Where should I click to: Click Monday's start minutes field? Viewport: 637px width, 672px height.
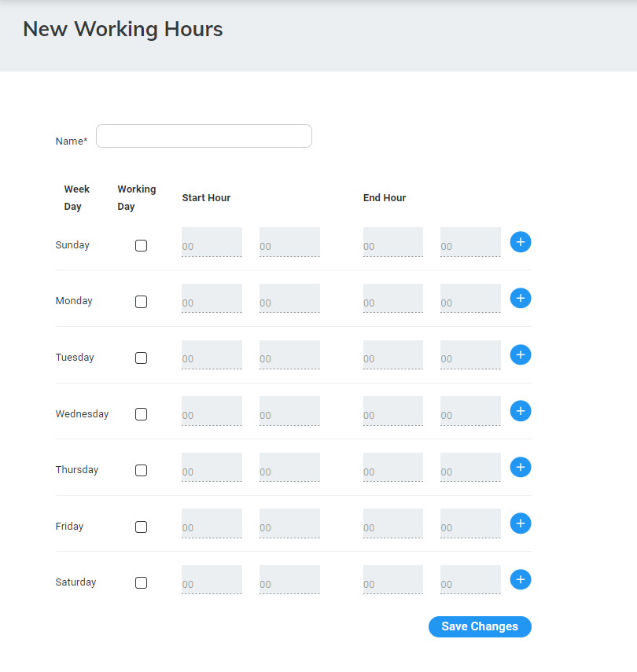click(289, 299)
